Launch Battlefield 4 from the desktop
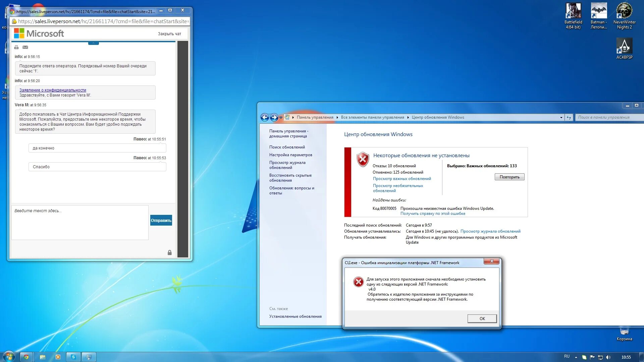 [x=573, y=10]
